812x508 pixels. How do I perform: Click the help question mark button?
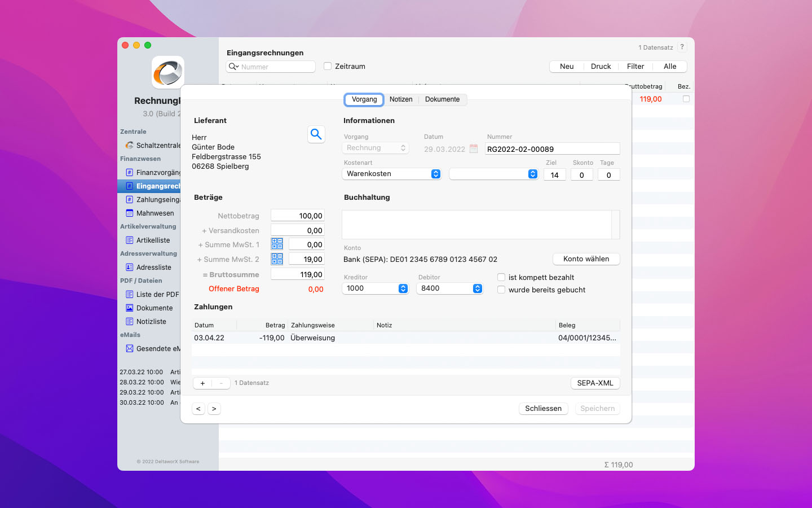(682, 47)
